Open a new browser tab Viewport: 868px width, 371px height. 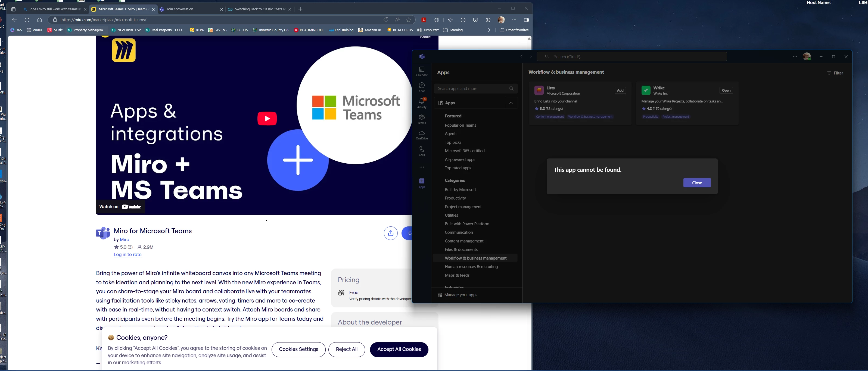point(300,10)
